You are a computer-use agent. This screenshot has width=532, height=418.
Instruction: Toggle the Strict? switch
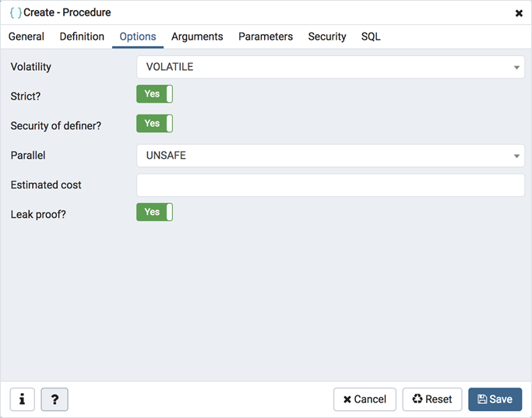click(154, 94)
